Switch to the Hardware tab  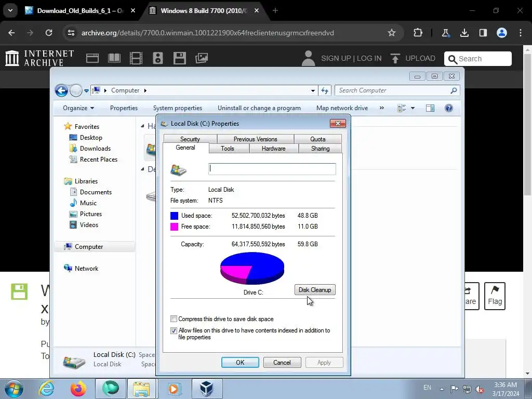(x=273, y=149)
